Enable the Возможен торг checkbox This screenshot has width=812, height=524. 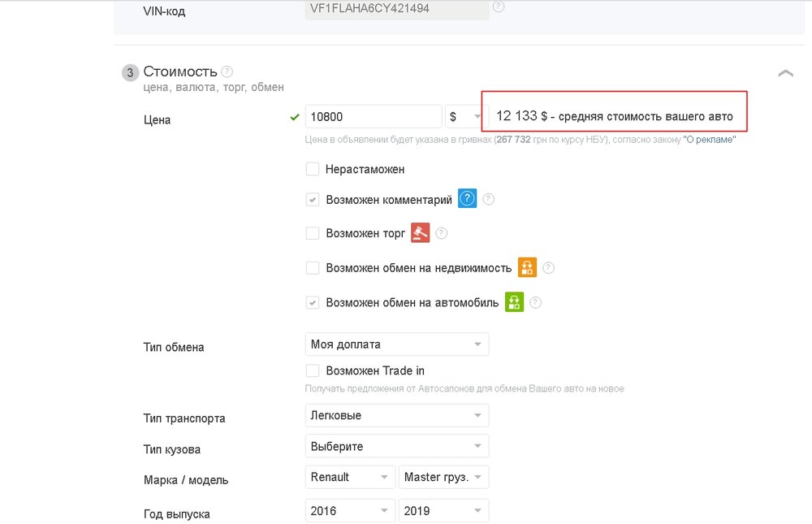313,233
